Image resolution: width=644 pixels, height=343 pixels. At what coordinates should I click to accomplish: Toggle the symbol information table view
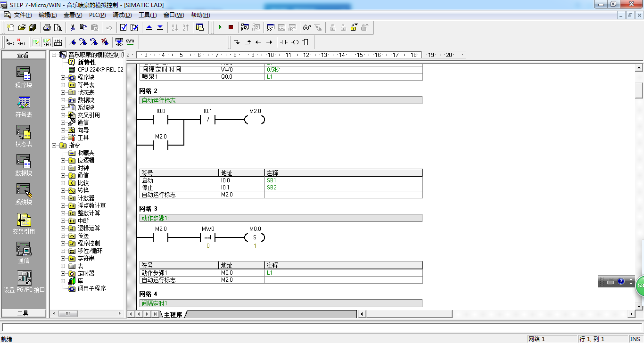[x=58, y=42]
